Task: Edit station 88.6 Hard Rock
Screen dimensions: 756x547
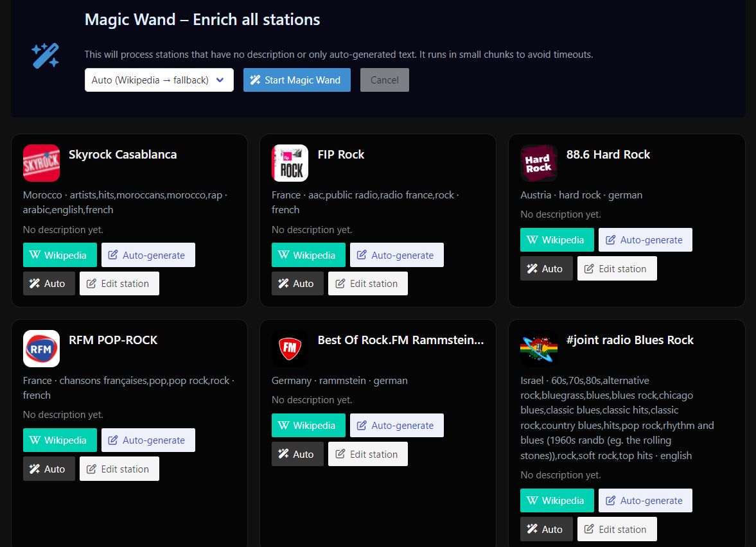Action: 617,268
